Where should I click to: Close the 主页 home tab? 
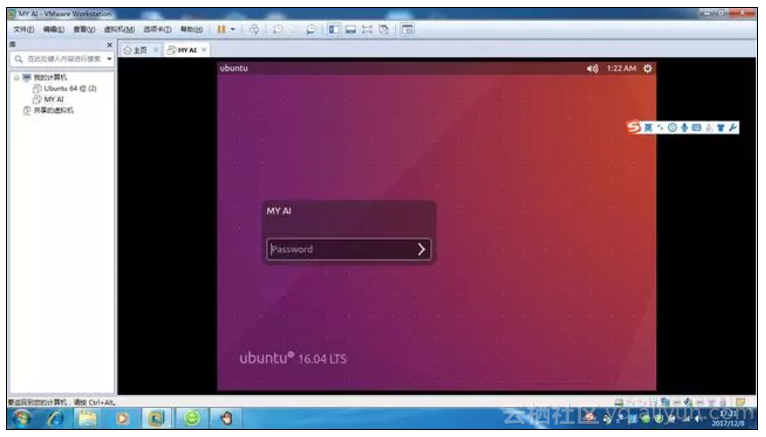pos(155,50)
